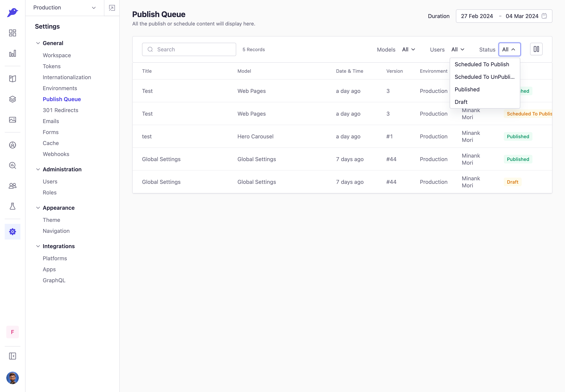Click the Title column header
Image resolution: width=565 pixels, height=392 pixels.
[147, 71]
